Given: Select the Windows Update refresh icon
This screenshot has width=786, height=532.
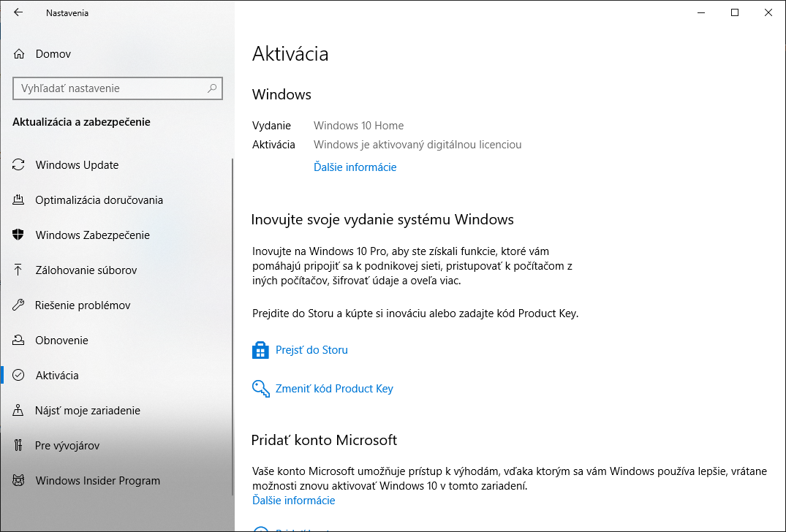Looking at the screenshot, I should coord(18,164).
